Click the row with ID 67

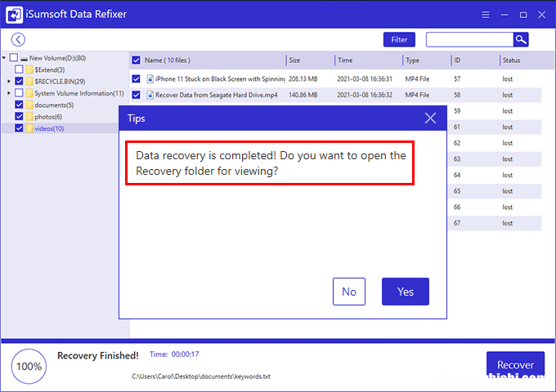coord(495,223)
